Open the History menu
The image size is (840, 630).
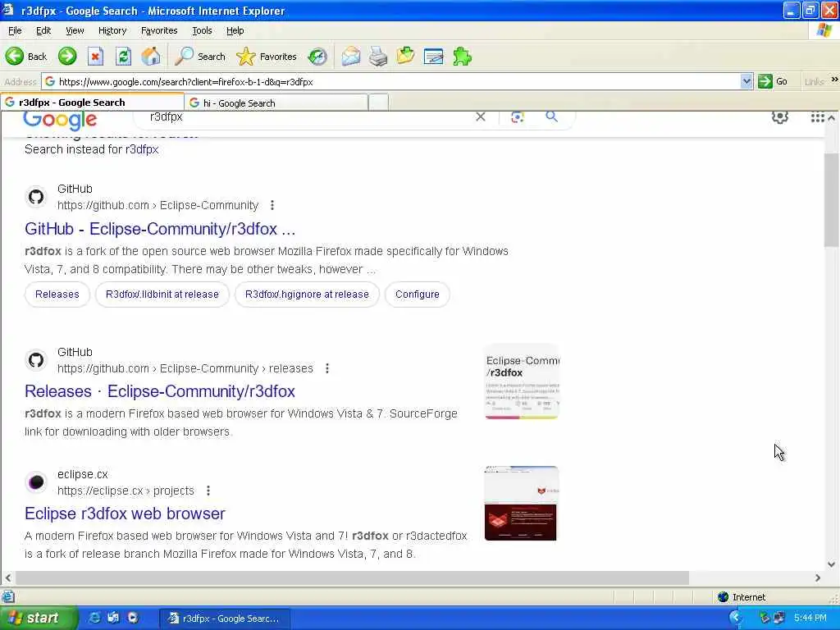112,30
